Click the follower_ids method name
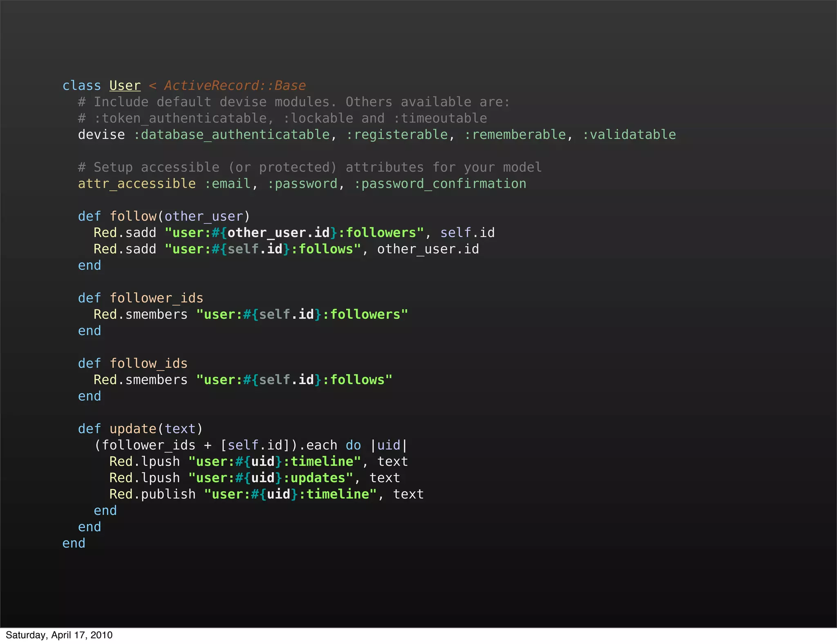Viewport: 837px width, 644px height. click(156, 298)
